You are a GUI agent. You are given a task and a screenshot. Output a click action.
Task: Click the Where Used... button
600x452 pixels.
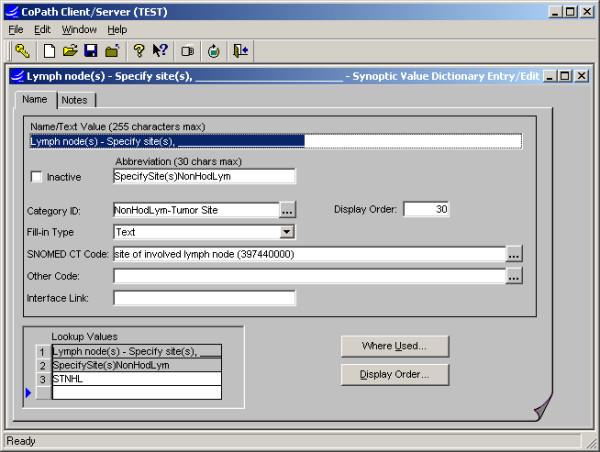[x=395, y=346]
